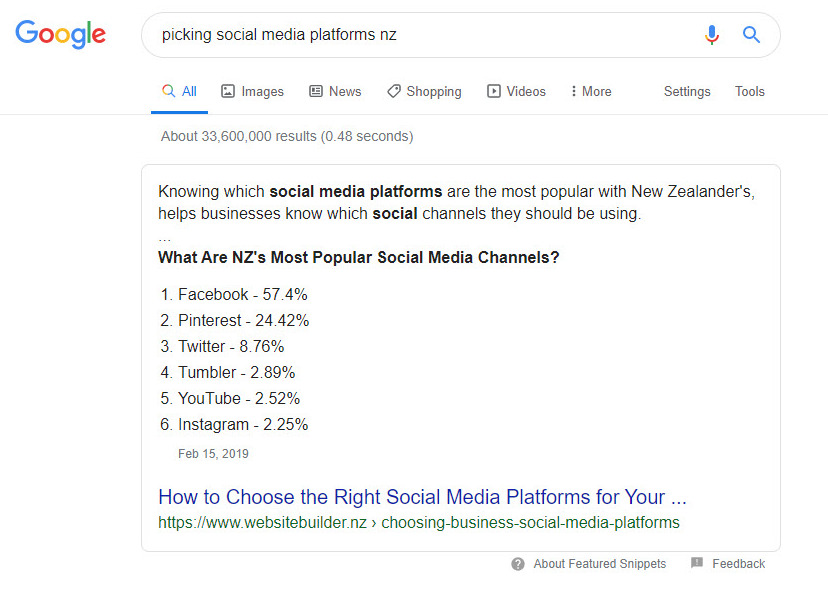The image size is (828, 595).
Task: Click the Feedback flag icon
Action: point(697,564)
